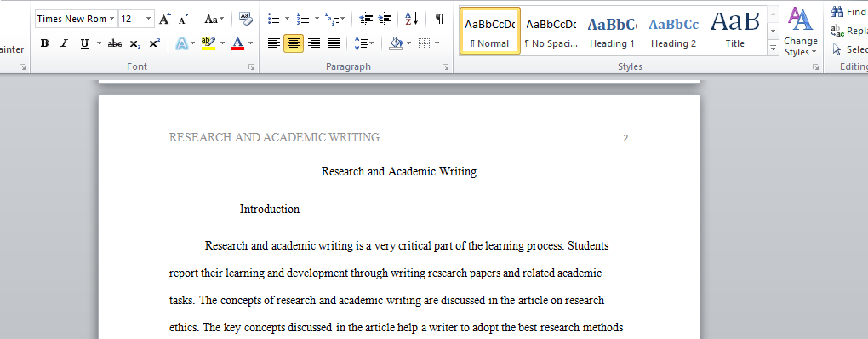Open highlight color dropdown arrow
Screen dimensions: 868x339
[223, 43]
